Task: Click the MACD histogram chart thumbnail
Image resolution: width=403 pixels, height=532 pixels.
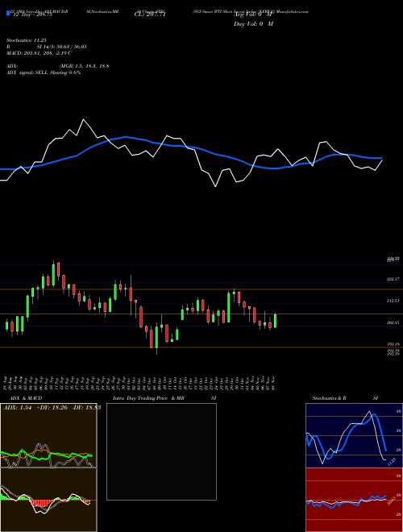Action: click(48, 500)
